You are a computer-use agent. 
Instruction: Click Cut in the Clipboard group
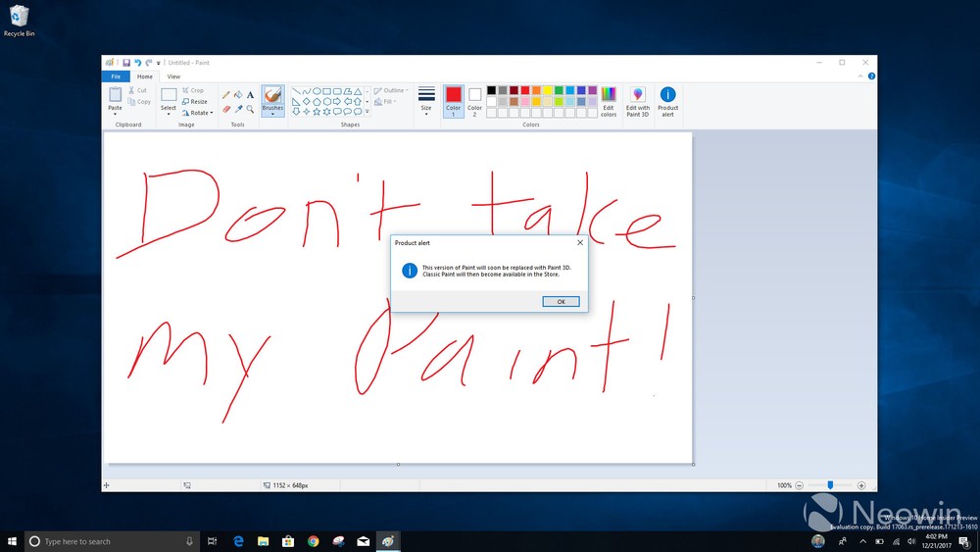click(137, 90)
